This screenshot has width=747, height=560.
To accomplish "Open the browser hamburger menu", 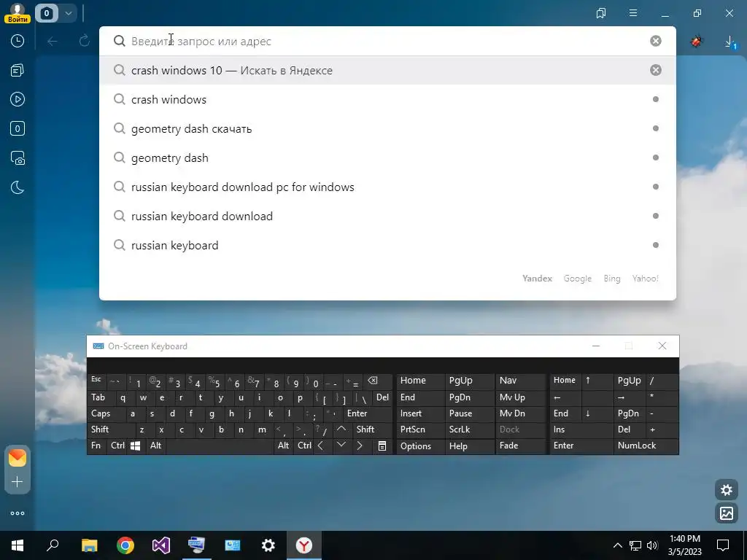I will (633, 13).
